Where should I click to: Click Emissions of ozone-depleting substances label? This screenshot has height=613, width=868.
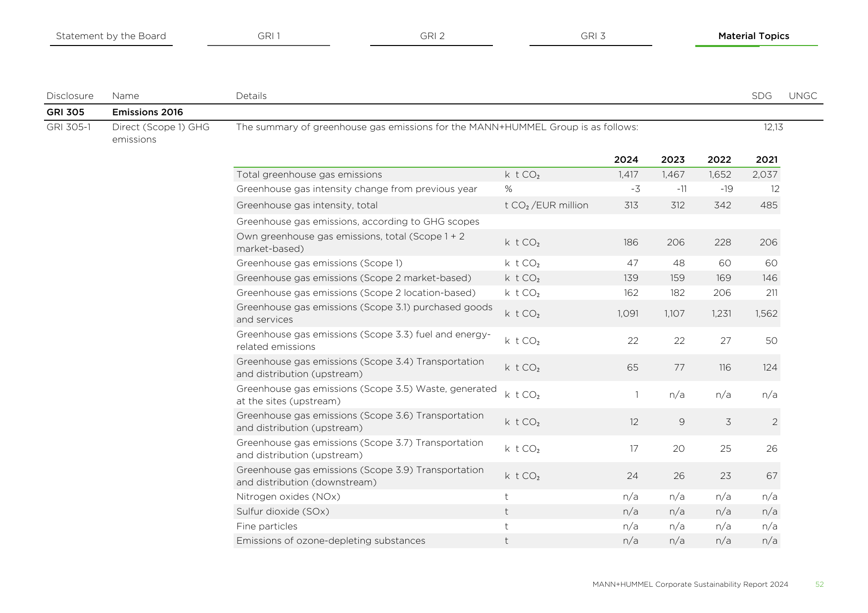pyautogui.click(x=331, y=541)
